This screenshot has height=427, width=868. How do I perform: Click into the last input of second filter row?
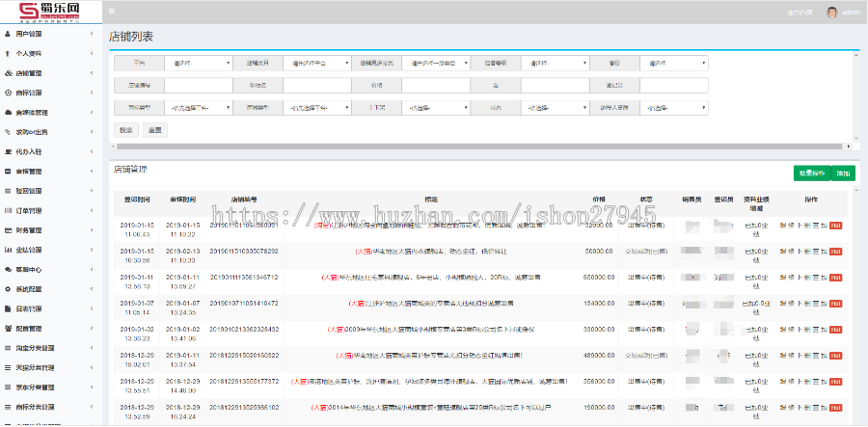tap(674, 85)
